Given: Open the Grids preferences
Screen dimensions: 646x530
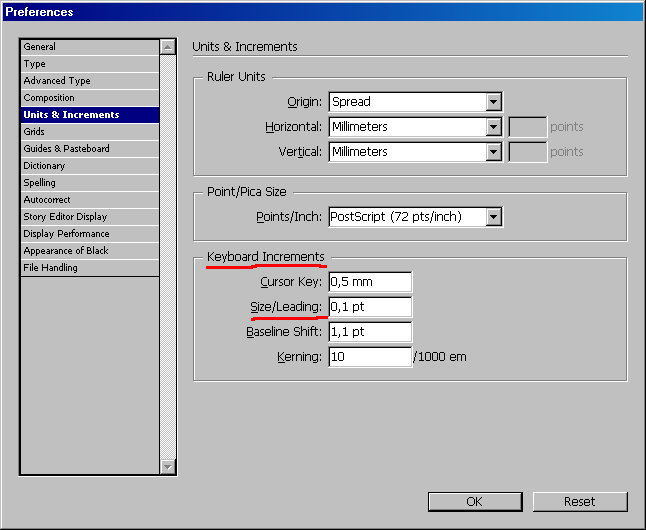Looking at the screenshot, I should pyautogui.click(x=90, y=131).
